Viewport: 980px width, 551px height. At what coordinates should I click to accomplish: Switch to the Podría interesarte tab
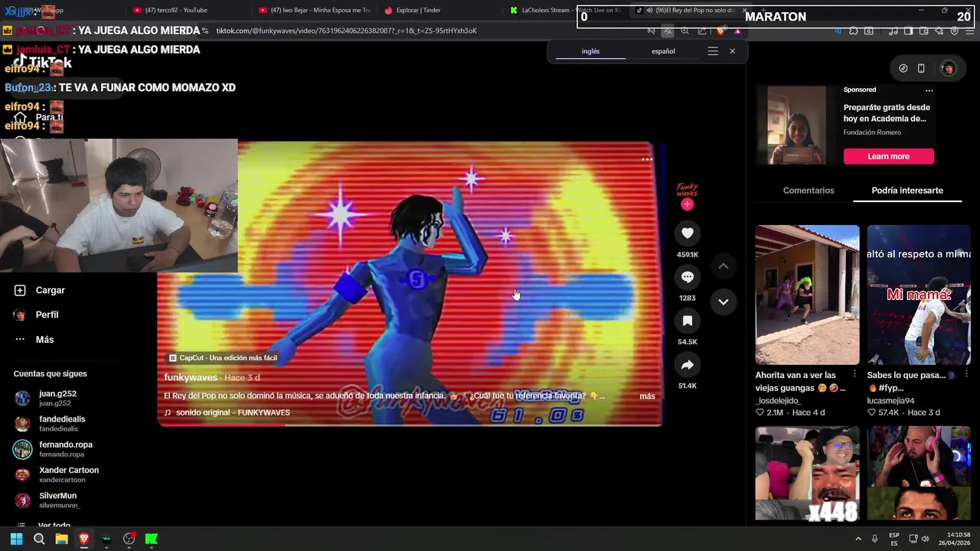[x=907, y=191]
